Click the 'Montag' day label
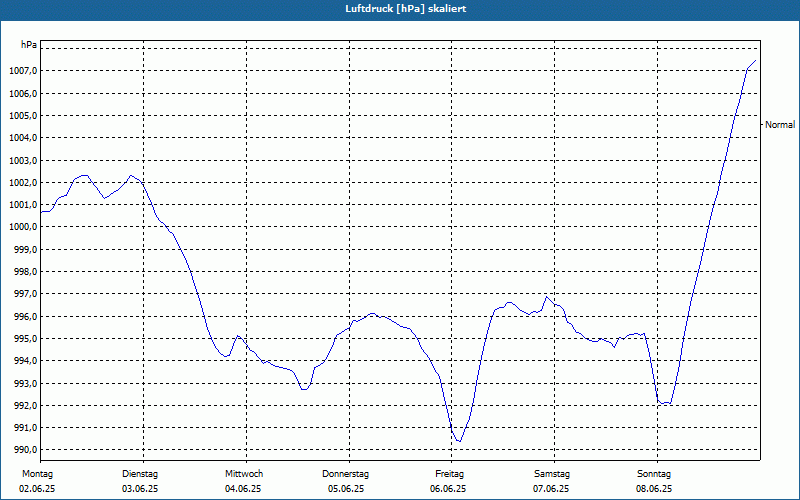Screen dimensions: 800x500 coord(37,474)
